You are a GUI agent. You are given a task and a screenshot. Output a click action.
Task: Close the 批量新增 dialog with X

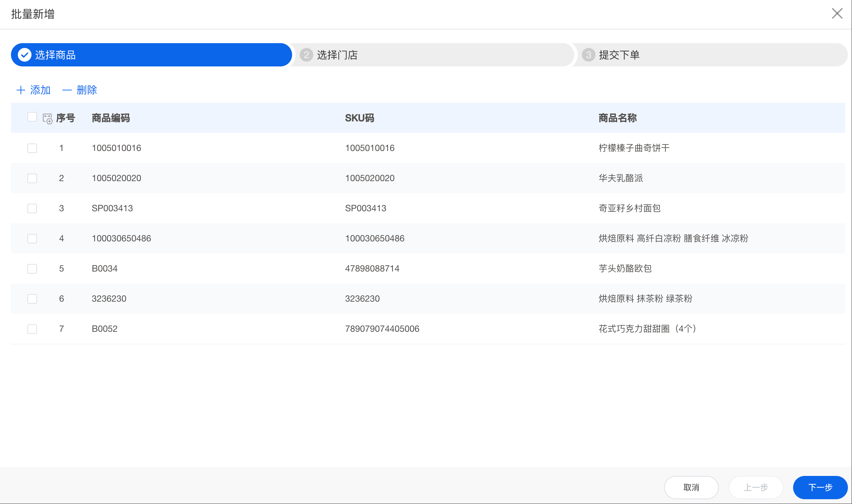837,14
